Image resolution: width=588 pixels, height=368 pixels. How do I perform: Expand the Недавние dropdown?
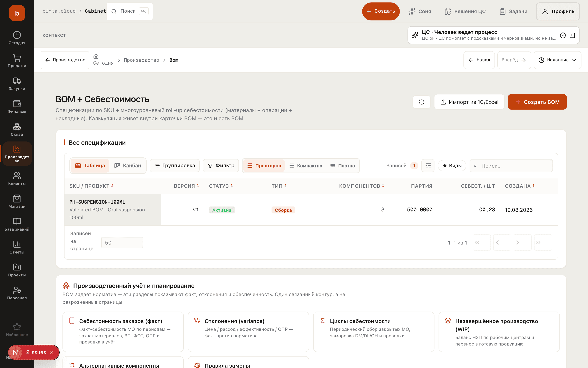(x=557, y=60)
